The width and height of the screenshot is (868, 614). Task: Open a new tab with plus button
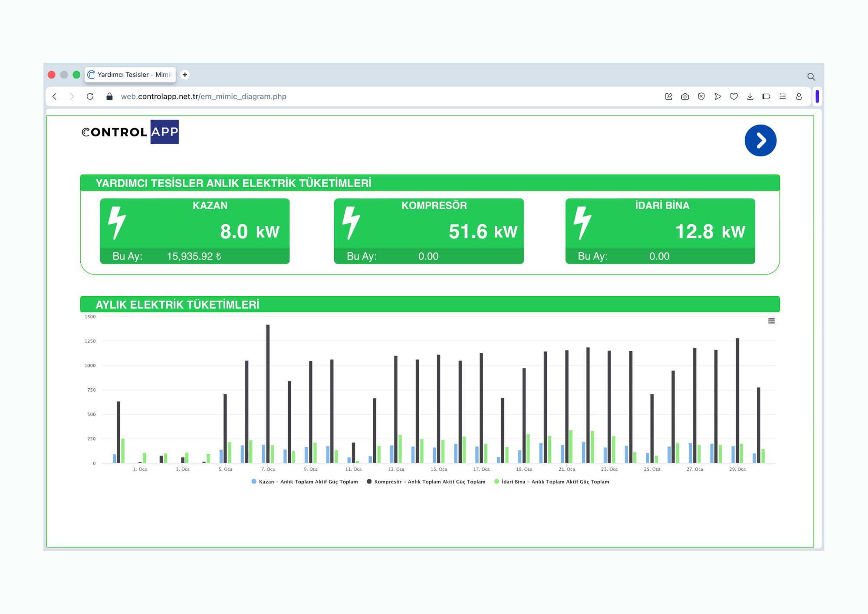tap(185, 75)
